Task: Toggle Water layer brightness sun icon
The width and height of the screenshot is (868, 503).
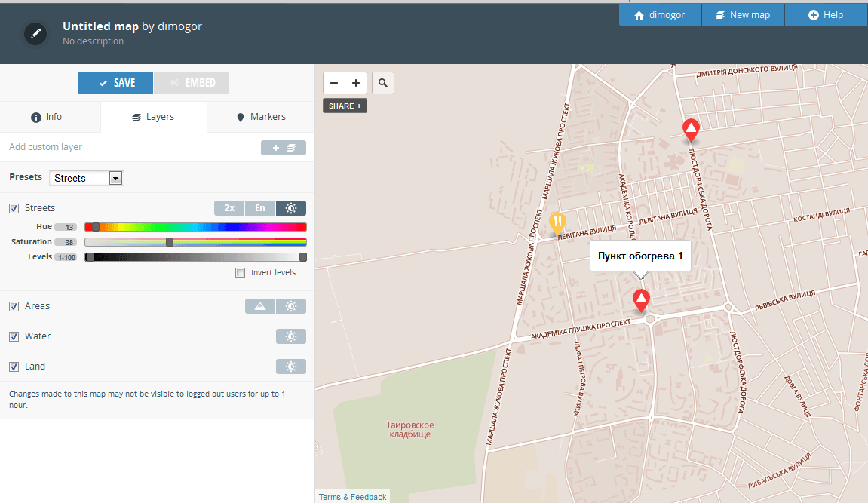Action: point(291,336)
